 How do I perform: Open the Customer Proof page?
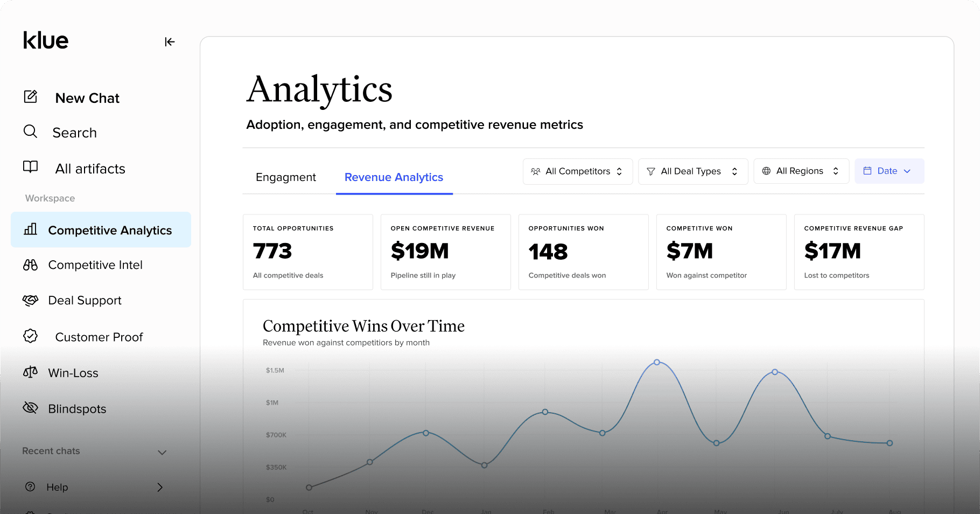[99, 337]
